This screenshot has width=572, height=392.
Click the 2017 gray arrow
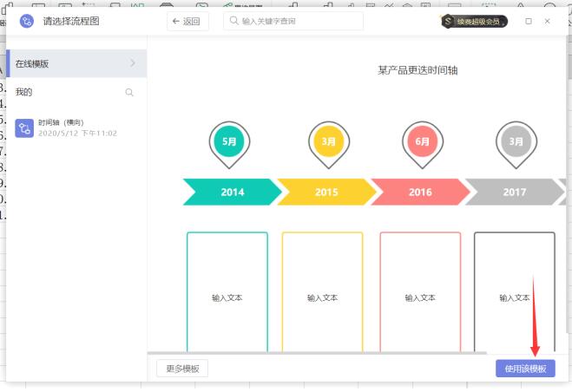coord(515,193)
